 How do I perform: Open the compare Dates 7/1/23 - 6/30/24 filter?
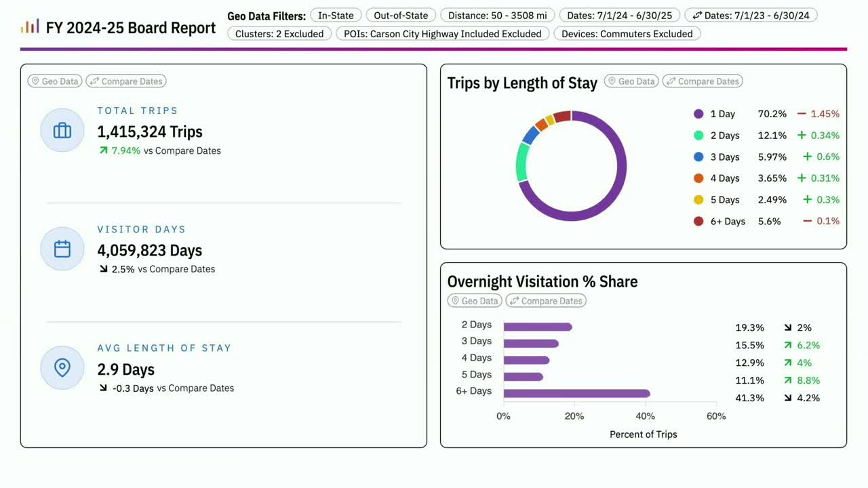[751, 15]
